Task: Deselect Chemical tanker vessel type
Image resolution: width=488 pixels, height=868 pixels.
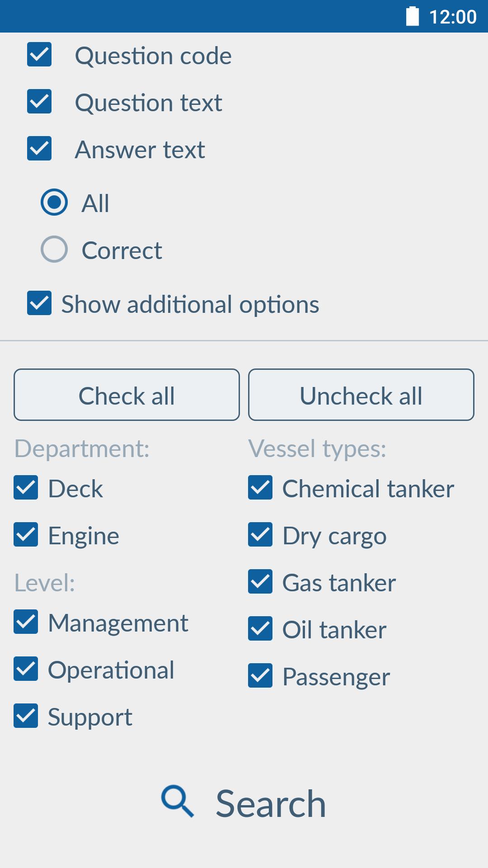Action: [260, 488]
